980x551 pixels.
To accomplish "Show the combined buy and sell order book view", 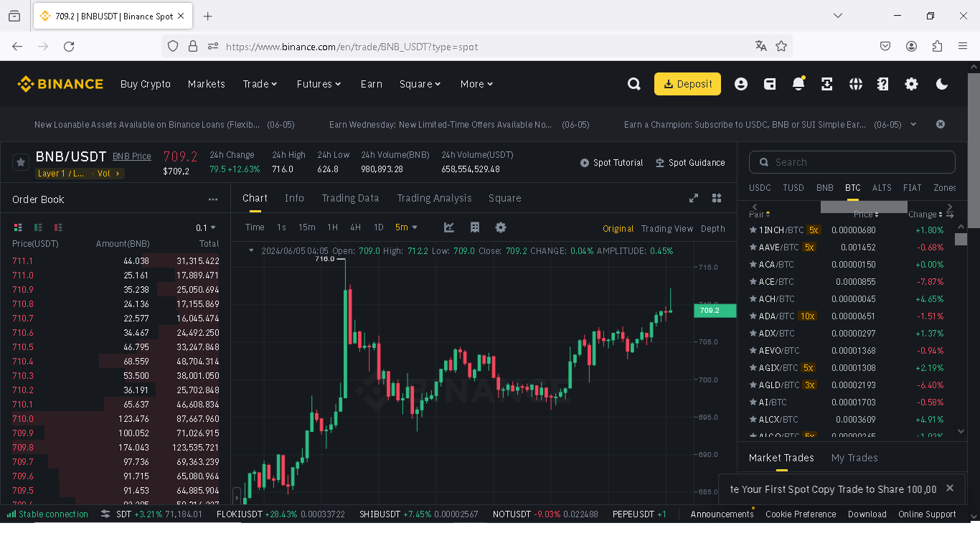I will [x=18, y=227].
